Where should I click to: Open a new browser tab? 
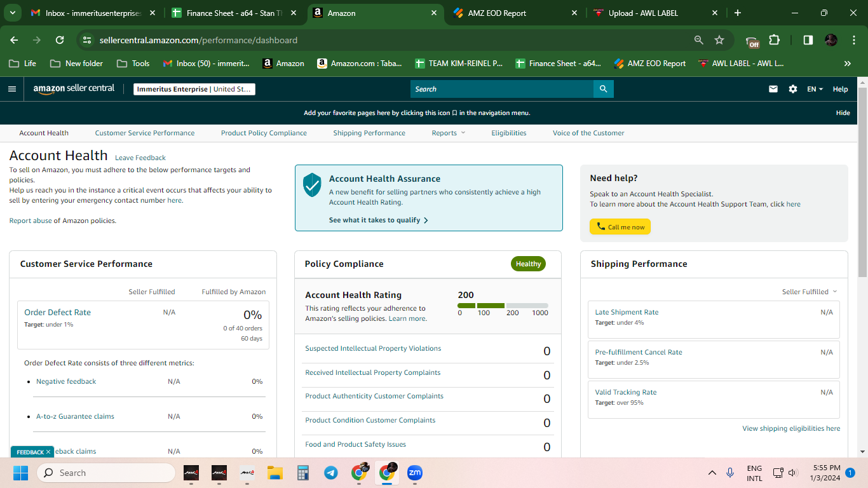pyautogui.click(x=738, y=13)
